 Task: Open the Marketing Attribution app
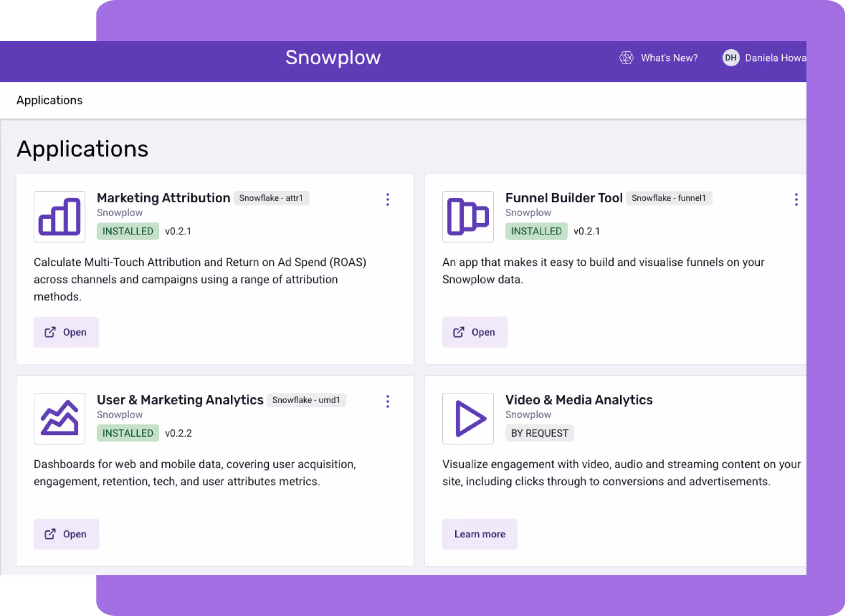point(66,332)
